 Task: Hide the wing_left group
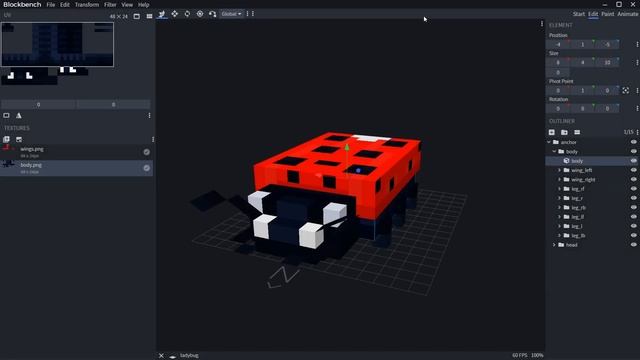coord(633,170)
